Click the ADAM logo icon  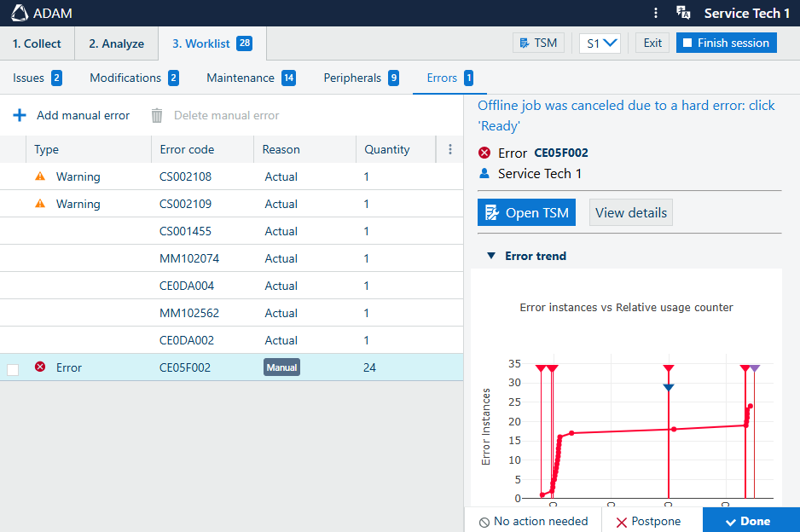click(x=18, y=13)
